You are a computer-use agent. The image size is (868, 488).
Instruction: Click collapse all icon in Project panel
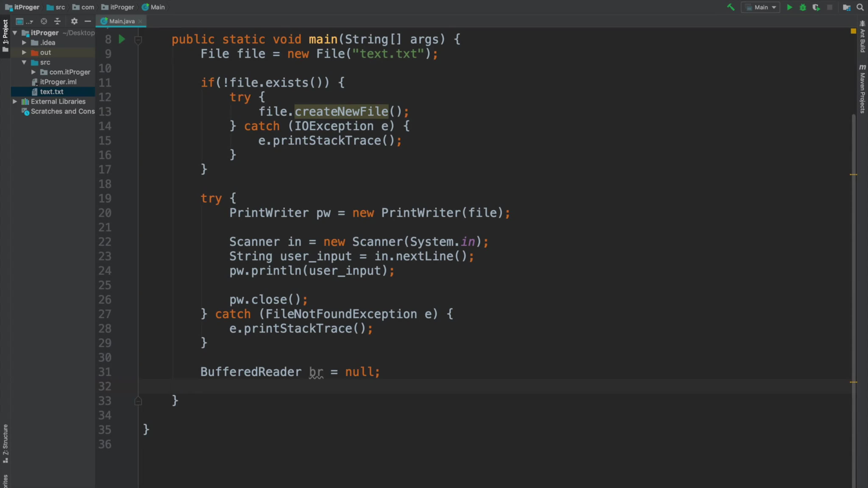click(57, 21)
